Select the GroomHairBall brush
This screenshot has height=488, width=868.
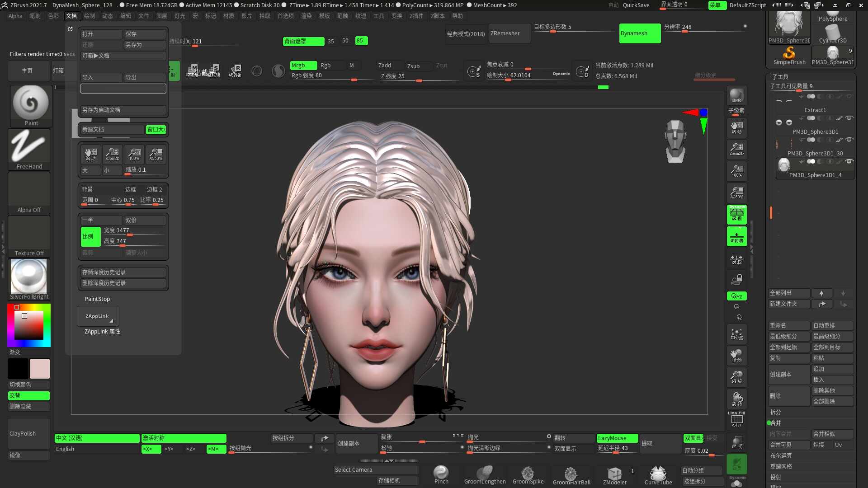571,475
